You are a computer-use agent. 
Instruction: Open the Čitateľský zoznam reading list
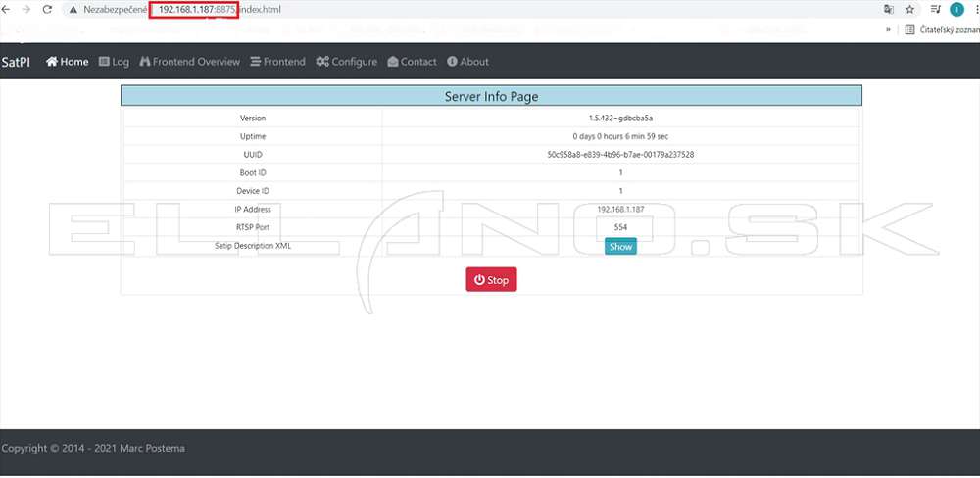(x=943, y=29)
